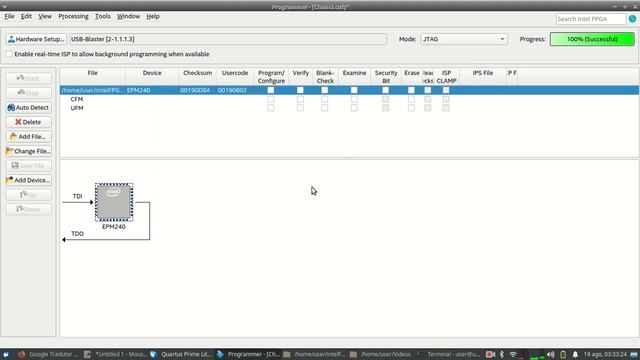Image resolution: width=640 pixels, height=360 pixels.
Task: Click the disabled Down button
Action: (x=29, y=209)
